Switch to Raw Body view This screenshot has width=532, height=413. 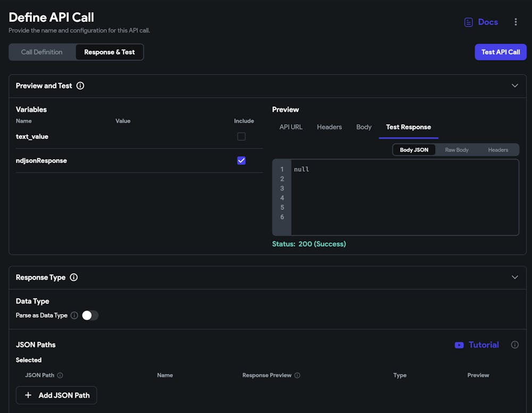456,150
